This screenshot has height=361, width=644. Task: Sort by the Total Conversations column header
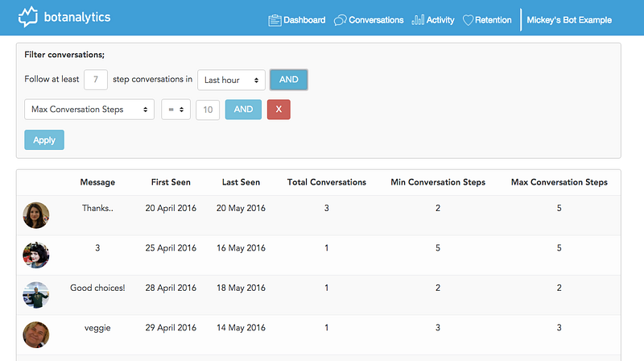[x=327, y=182]
